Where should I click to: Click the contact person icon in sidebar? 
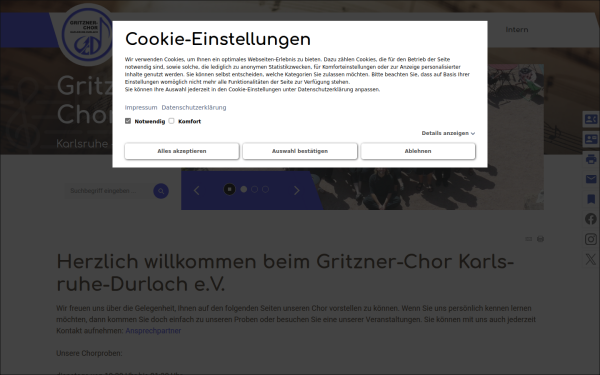click(x=591, y=119)
